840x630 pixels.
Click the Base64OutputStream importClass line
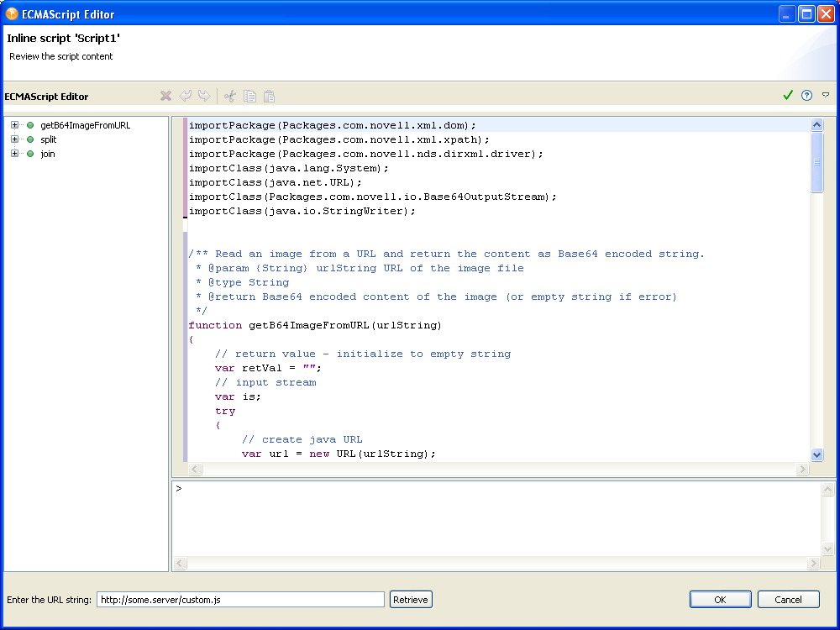point(372,197)
